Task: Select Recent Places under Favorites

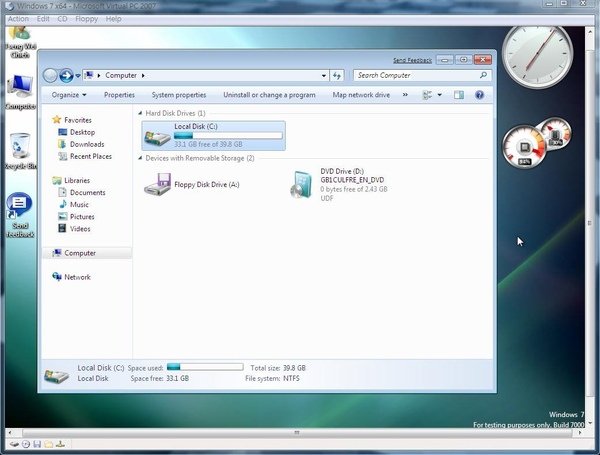Action: [x=91, y=156]
